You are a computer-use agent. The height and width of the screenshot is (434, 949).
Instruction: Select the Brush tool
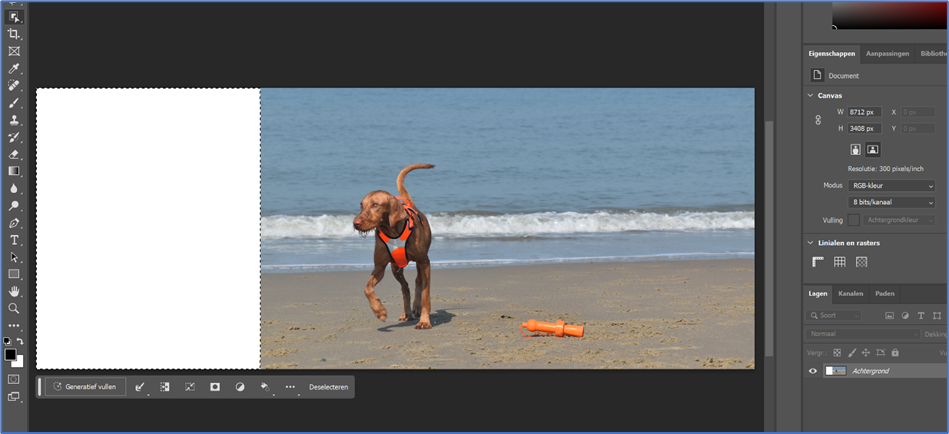(x=13, y=103)
